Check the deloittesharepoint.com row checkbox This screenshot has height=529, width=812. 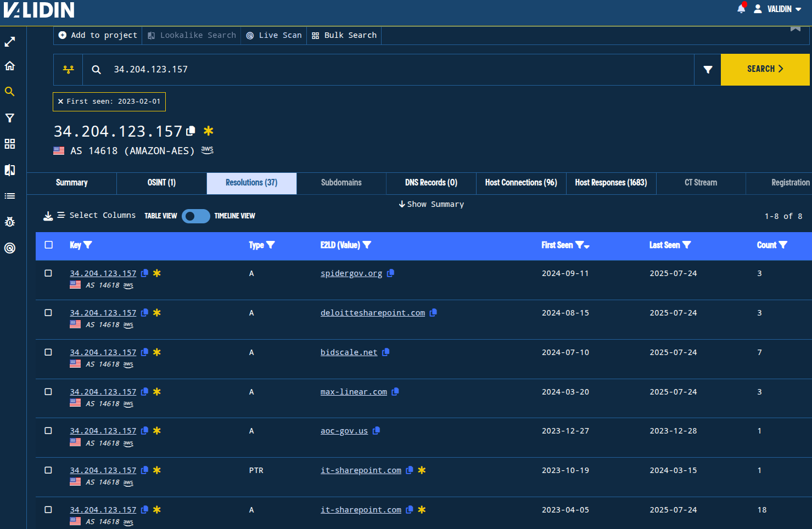(48, 313)
